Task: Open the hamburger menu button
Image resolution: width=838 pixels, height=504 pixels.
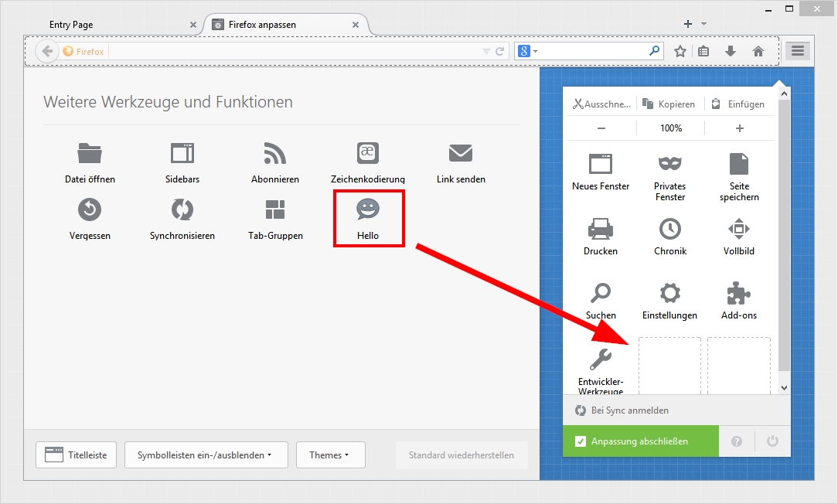Action: [797, 51]
